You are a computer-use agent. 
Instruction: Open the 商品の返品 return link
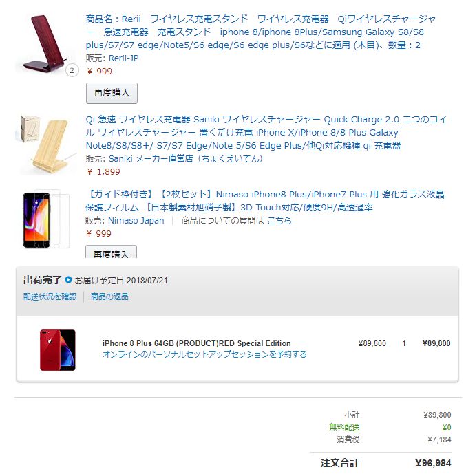109,296
